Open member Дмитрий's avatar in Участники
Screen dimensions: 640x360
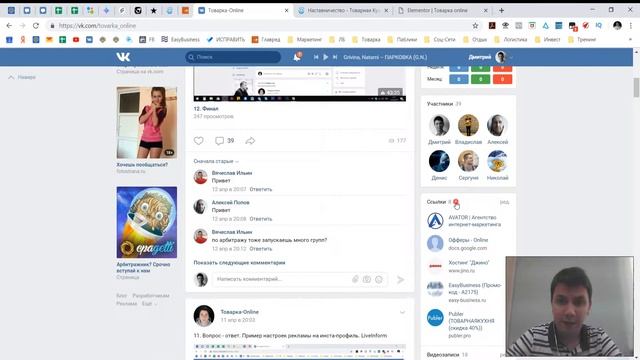[x=439, y=125]
